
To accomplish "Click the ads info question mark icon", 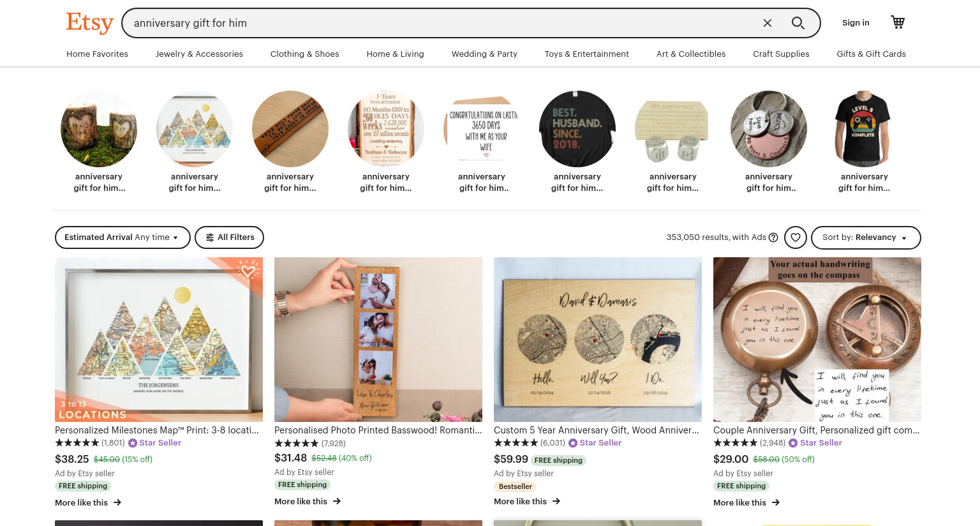I will [x=773, y=237].
